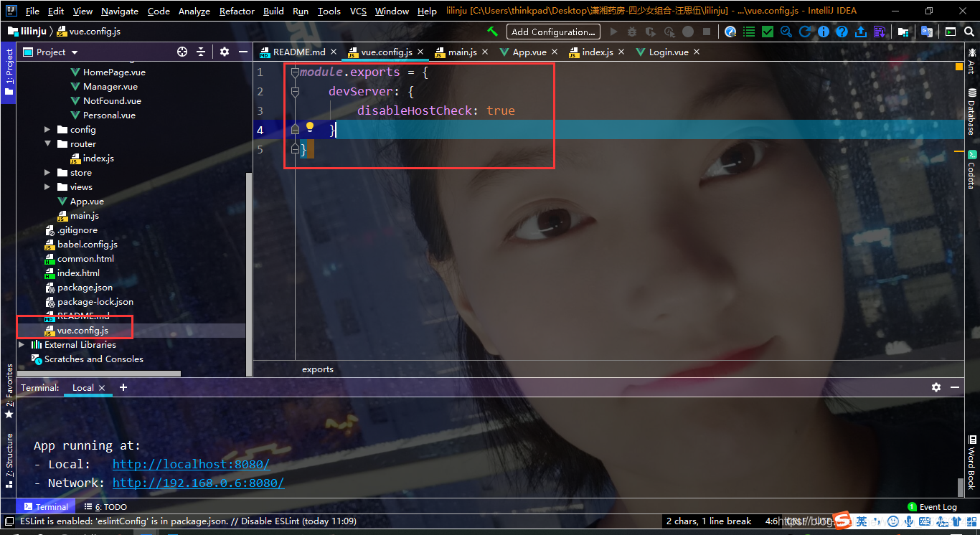This screenshot has width=980, height=535.
Task: Switch to main.js editor tab
Action: (461, 52)
